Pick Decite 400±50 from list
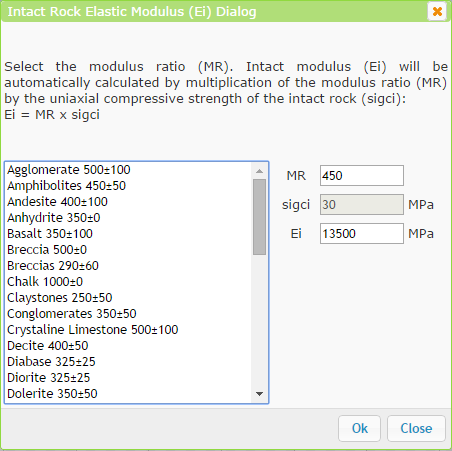The image size is (452, 451). 129,346
